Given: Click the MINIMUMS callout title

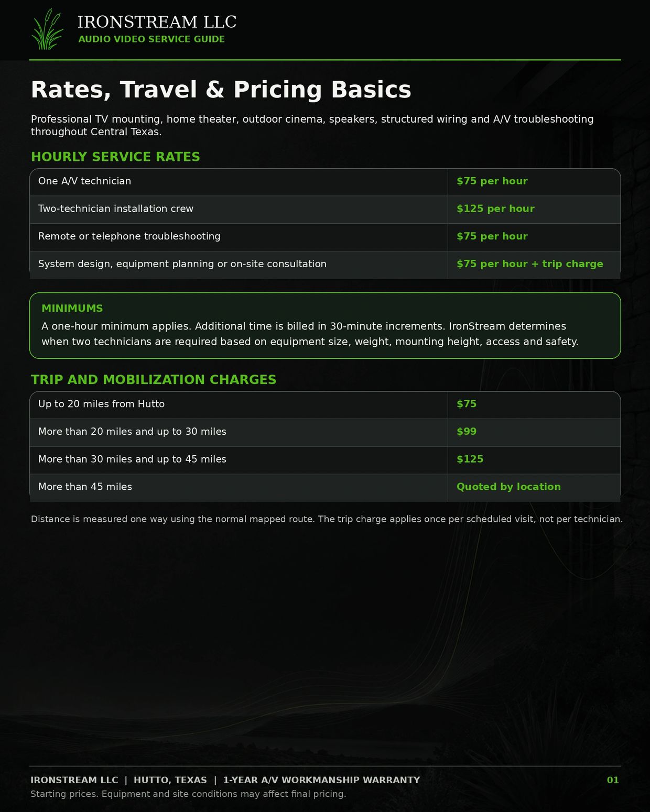Looking at the screenshot, I should (x=72, y=309).
